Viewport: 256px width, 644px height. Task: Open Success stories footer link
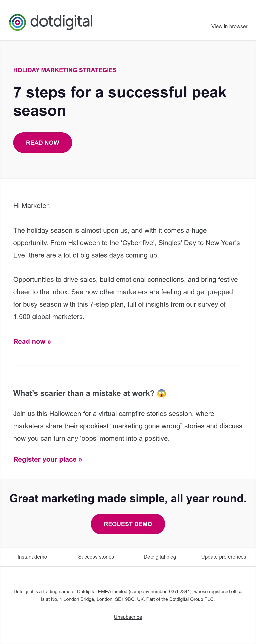click(96, 557)
